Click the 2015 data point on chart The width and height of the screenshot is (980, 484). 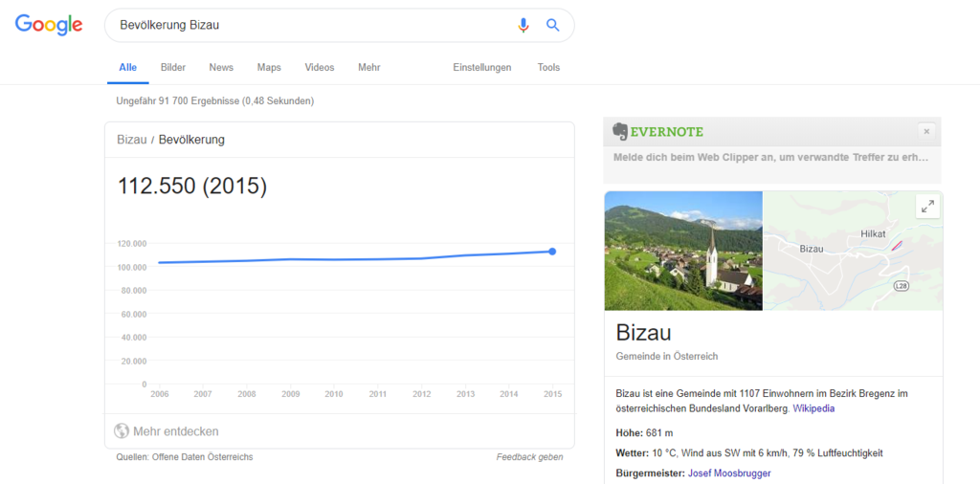(552, 252)
